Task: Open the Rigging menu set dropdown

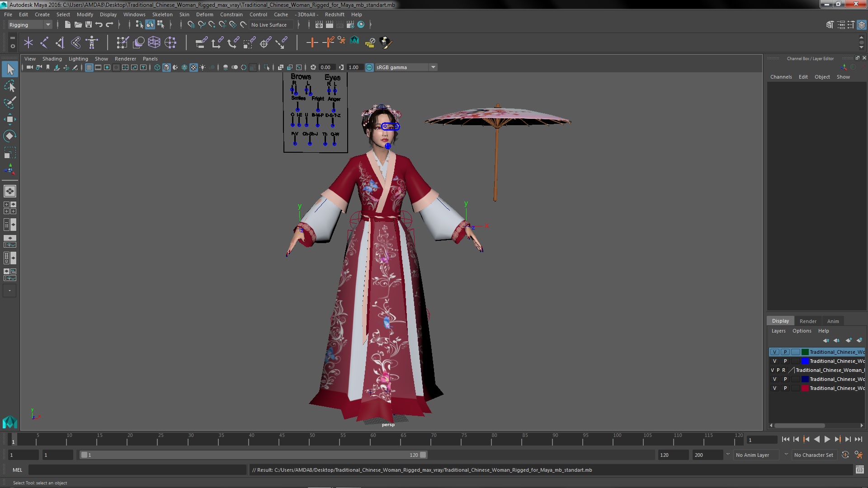Action: tap(47, 25)
